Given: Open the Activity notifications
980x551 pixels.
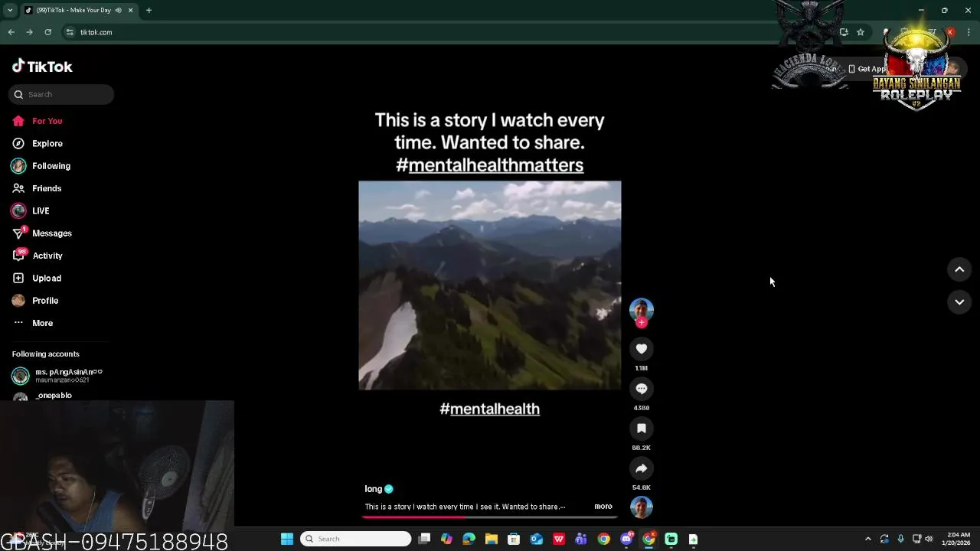Looking at the screenshot, I should [x=37, y=256].
